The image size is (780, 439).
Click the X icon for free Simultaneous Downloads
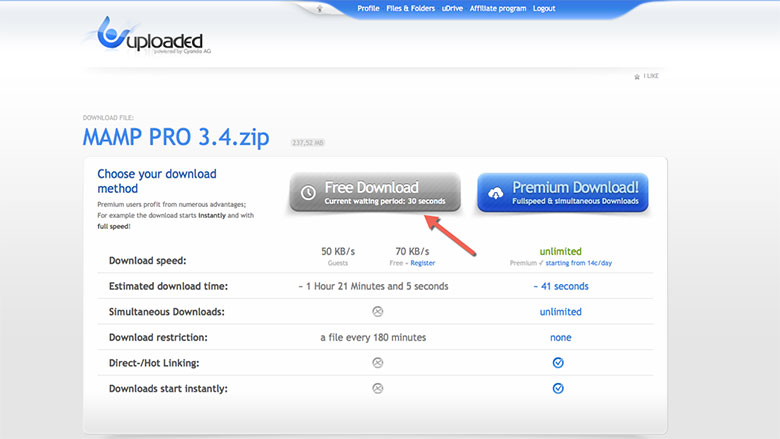(377, 312)
